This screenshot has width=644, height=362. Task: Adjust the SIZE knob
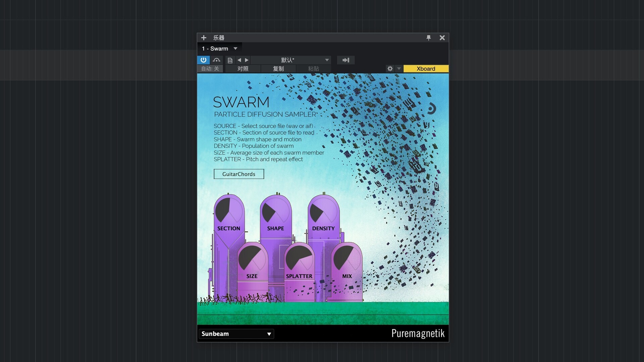point(252,258)
